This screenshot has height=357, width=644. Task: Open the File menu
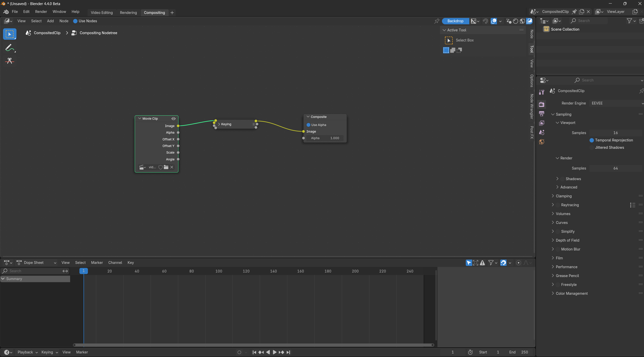pos(15,12)
